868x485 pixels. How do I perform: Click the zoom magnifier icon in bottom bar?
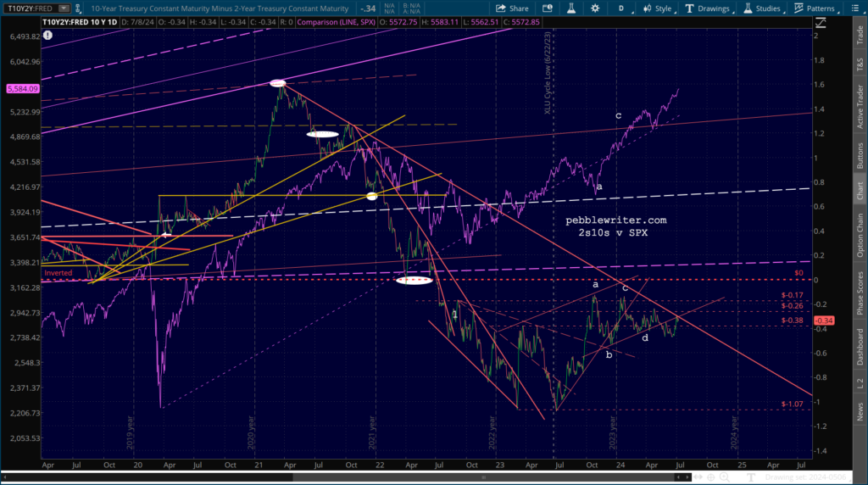(724, 477)
